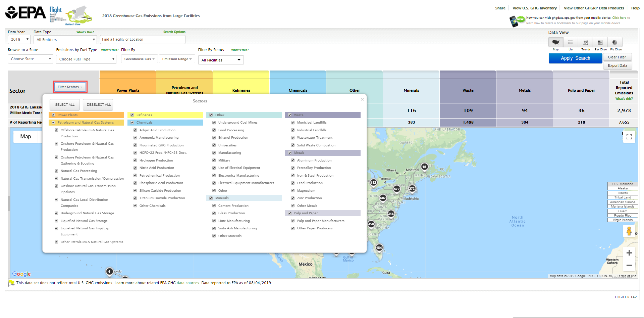Click the Street View pegman icon

point(629,231)
